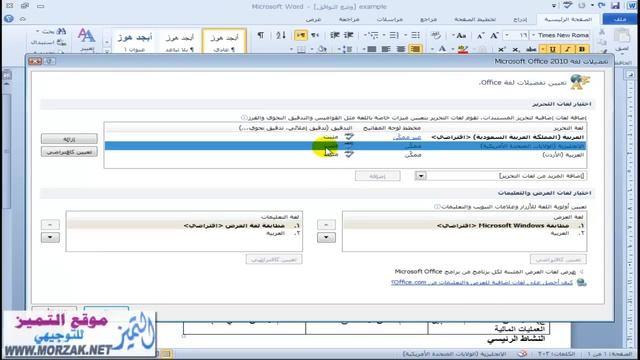
Task: Select the Arabic (Jordan) language row
Action: tap(345, 155)
